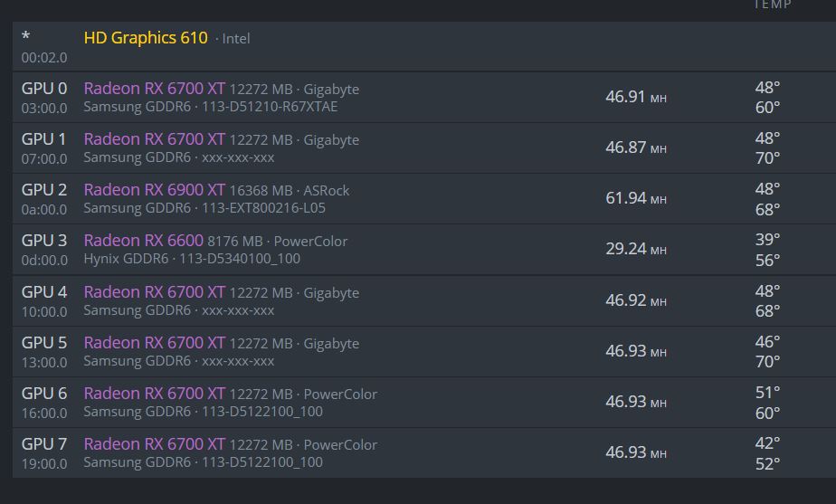
Task: Click the GPU 1 46.87 MH hashrate
Action: (636, 147)
